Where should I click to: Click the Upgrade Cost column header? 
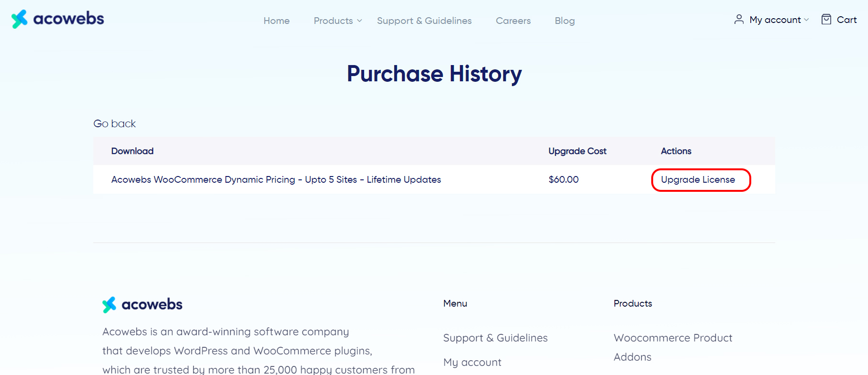577,151
